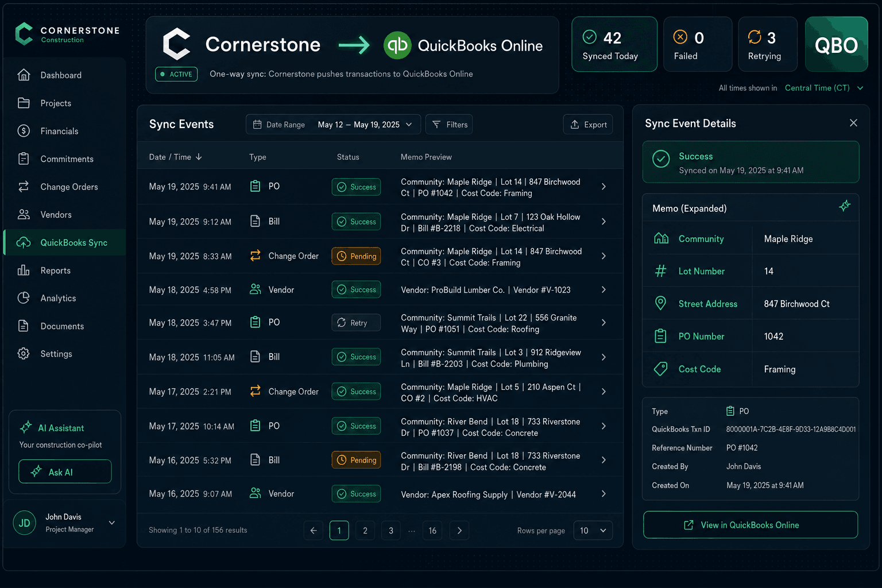Click Retry on the PO #1051 row
Image resolution: width=882 pixels, height=588 pixels.
pos(356,323)
